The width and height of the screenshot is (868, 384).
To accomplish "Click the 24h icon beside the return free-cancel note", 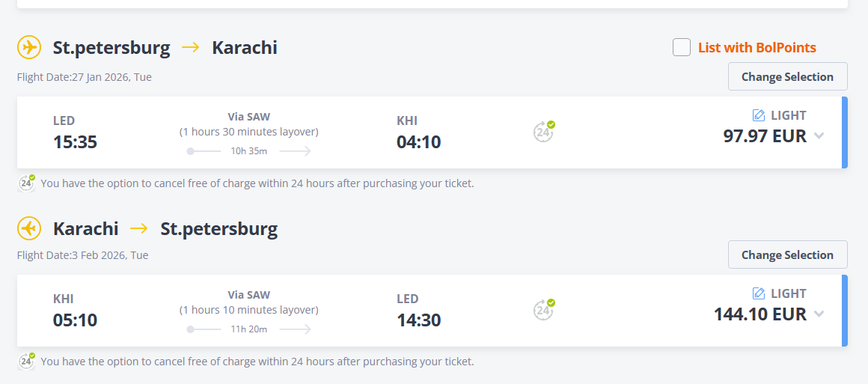I will coord(27,361).
